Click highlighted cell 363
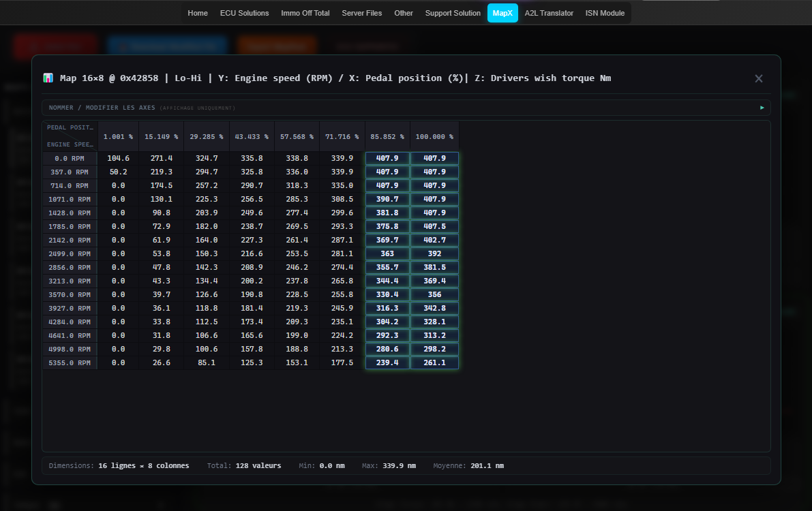Image resolution: width=812 pixels, height=511 pixels. point(387,253)
